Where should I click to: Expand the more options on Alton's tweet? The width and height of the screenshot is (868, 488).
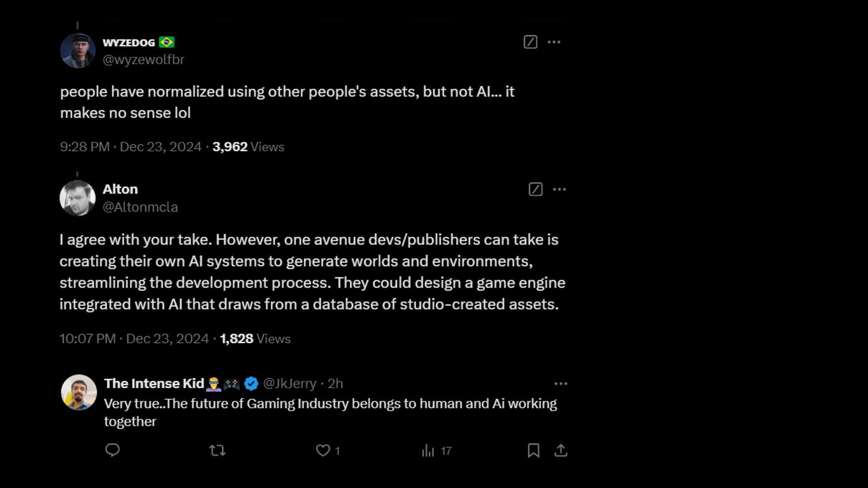[559, 189]
